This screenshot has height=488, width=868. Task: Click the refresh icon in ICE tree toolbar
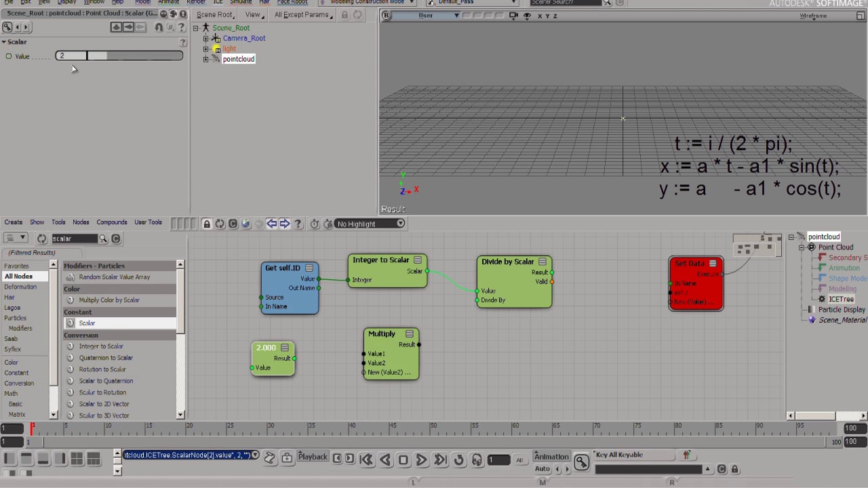(220, 224)
